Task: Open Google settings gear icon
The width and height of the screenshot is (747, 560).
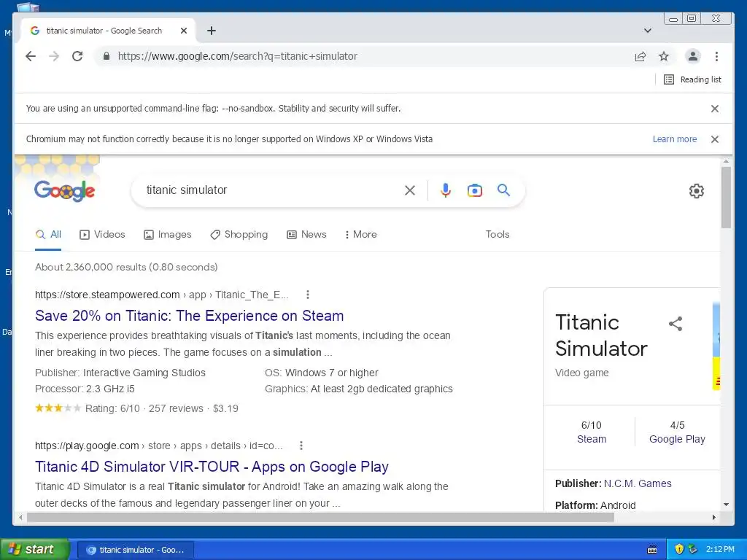Action: coord(697,191)
